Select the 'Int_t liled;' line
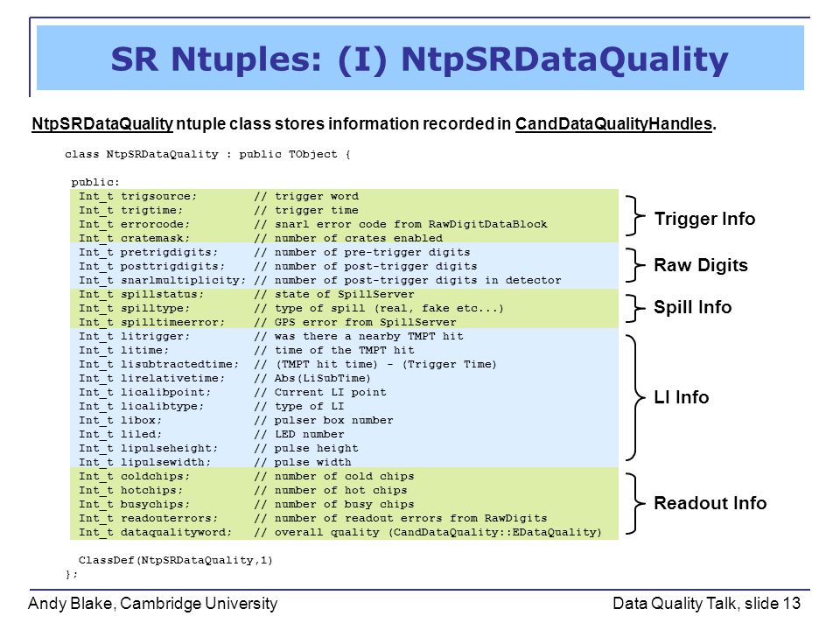 (x=121, y=434)
